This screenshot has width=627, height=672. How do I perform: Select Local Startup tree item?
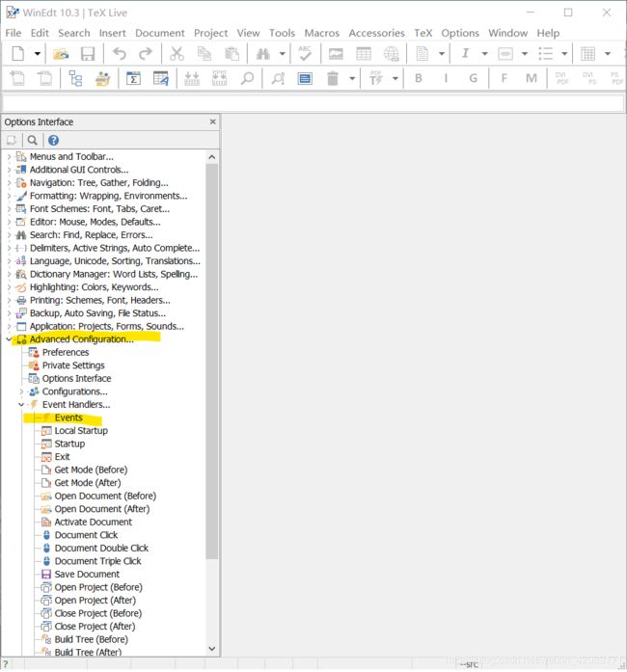pyautogui.click(x=81, y=431)
